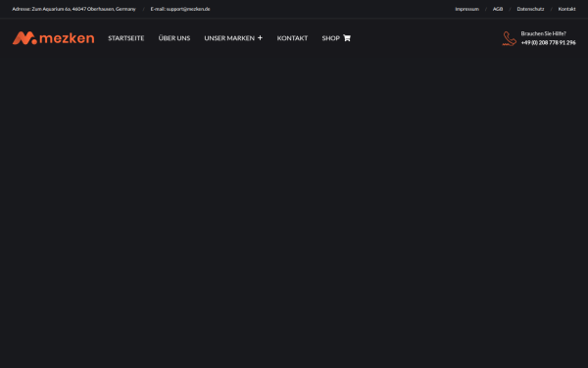
Task: Click 'Brauchen Sie Hilfe?' text
Action: coord(543,33)
